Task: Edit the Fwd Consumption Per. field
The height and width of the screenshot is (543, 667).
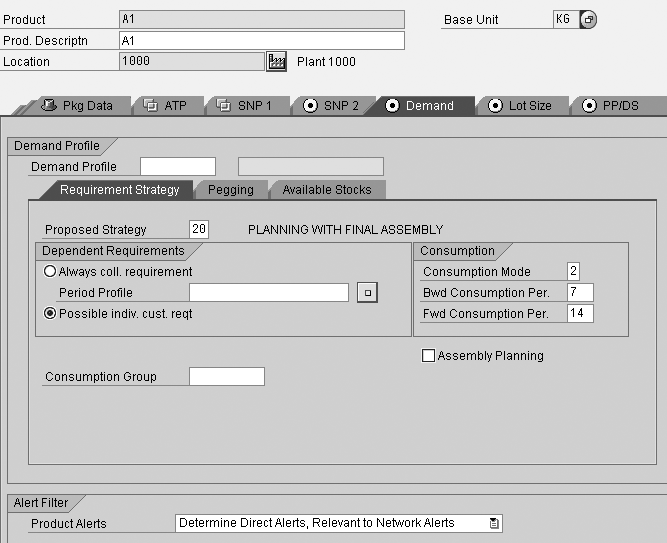Action: coord(580,313)
